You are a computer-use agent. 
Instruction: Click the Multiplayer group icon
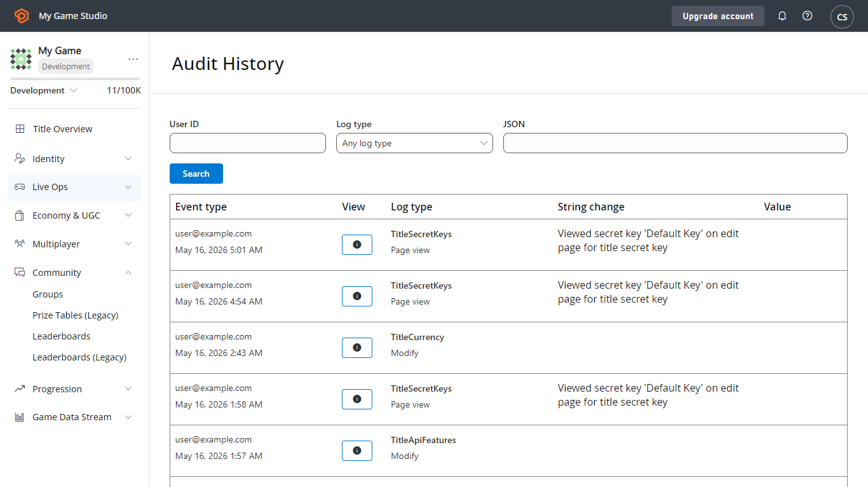[20, 244]
